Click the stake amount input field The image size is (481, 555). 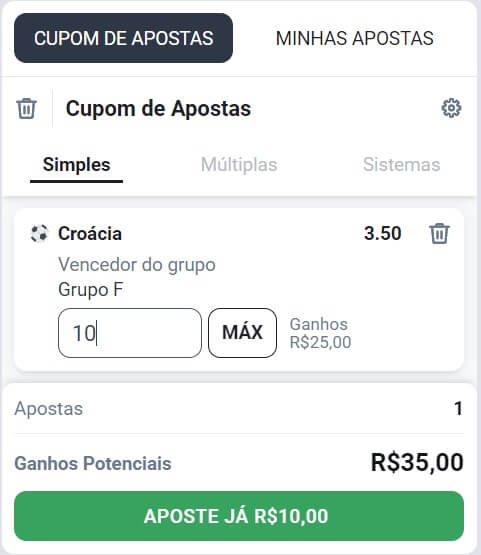coord(130,333)
